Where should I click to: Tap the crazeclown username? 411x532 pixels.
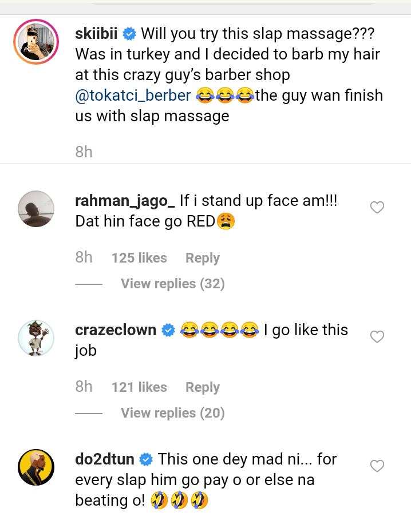pyautogui.click(x=116, y=330)
